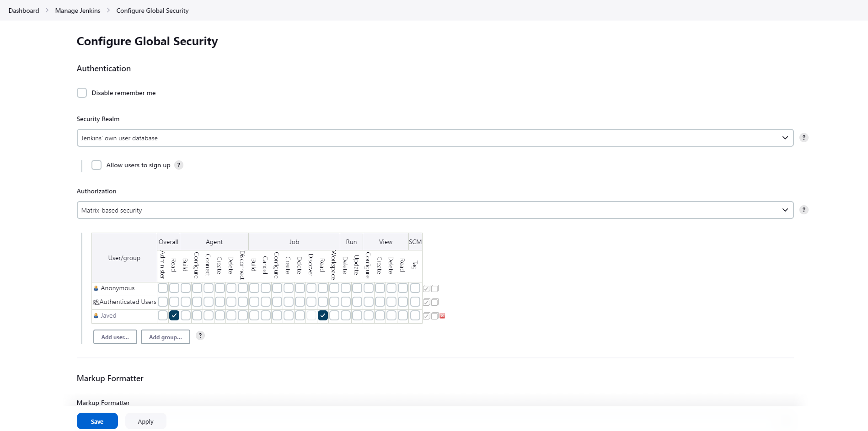Select all permissions for the Anonymous row
Screen dimensions: 868x431
tap(426, 288)
